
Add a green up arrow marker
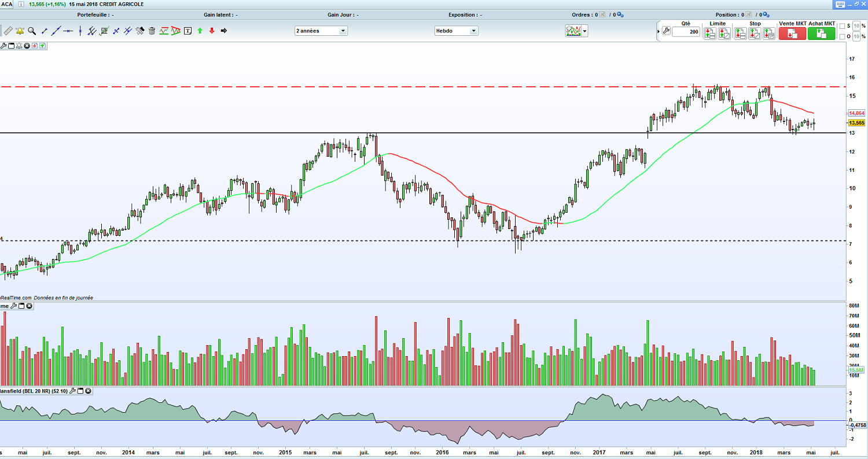[x=200, y=31]
